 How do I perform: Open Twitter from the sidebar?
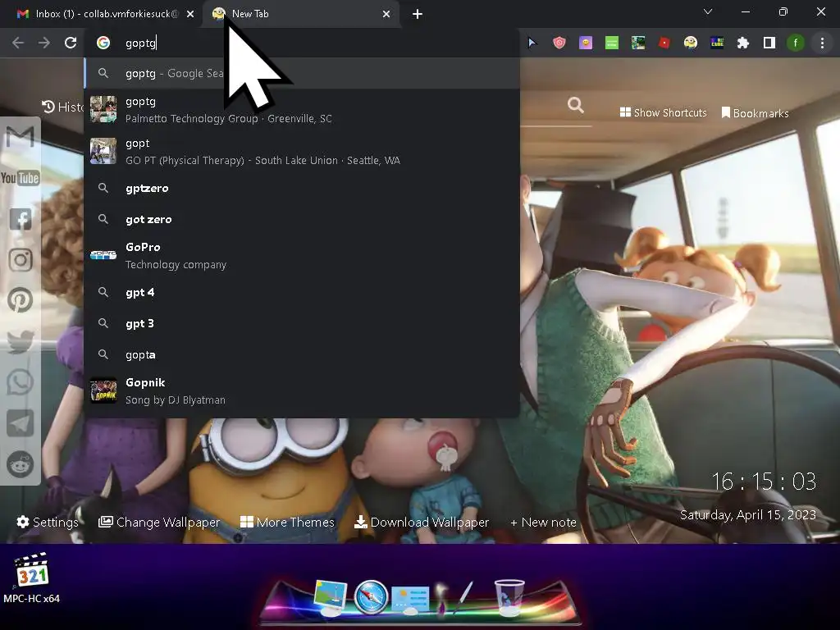(21, 341)
